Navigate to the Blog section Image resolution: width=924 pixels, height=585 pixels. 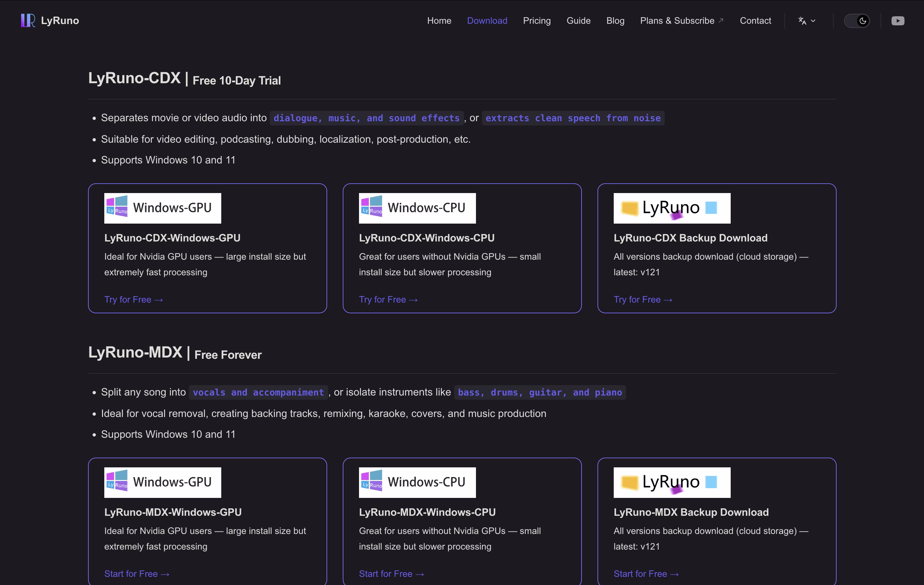click(x=615, y=21)
